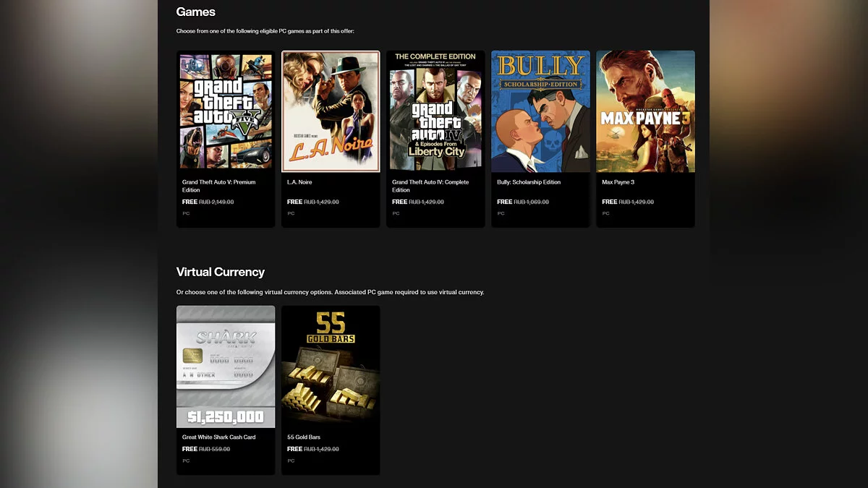Open the Grand Theft Auto V cover art
The height and width of the screenshot is (488, 868).
pos(226,111)
